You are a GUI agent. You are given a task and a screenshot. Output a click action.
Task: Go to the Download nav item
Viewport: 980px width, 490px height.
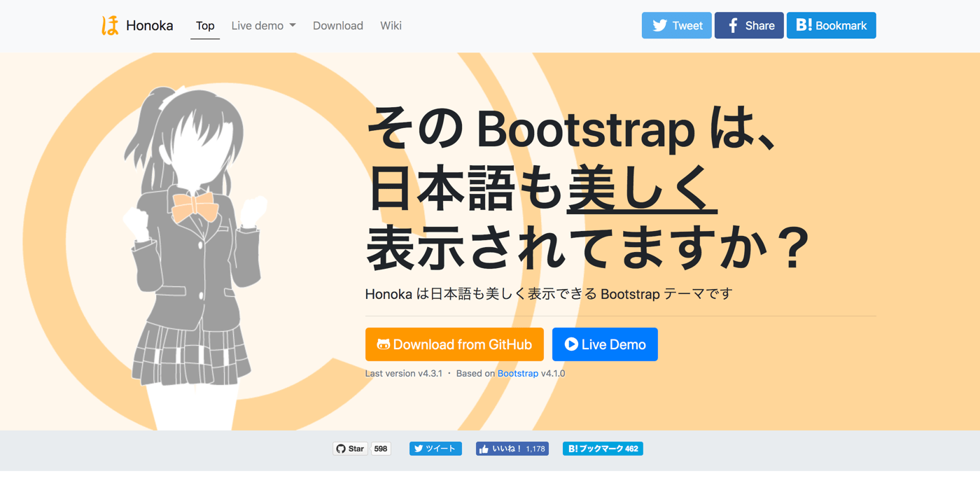pyautogui.click(x=338, y=26)
